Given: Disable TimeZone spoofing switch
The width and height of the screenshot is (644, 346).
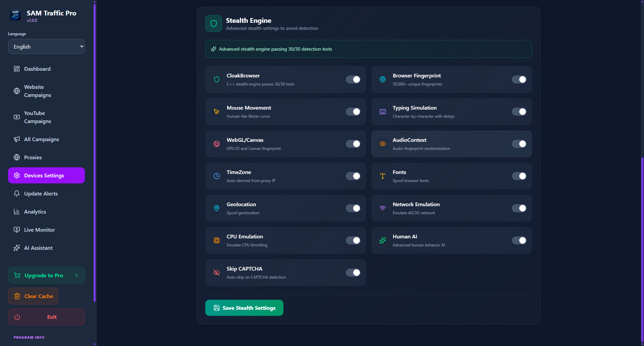Looking at the screenshot, I should pyautogui.click(x=353, y=176).
